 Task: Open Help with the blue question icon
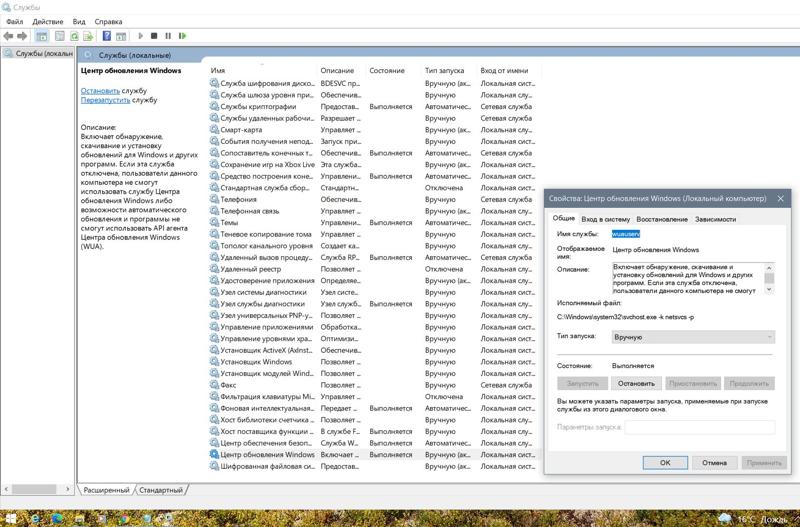(107, 36)
